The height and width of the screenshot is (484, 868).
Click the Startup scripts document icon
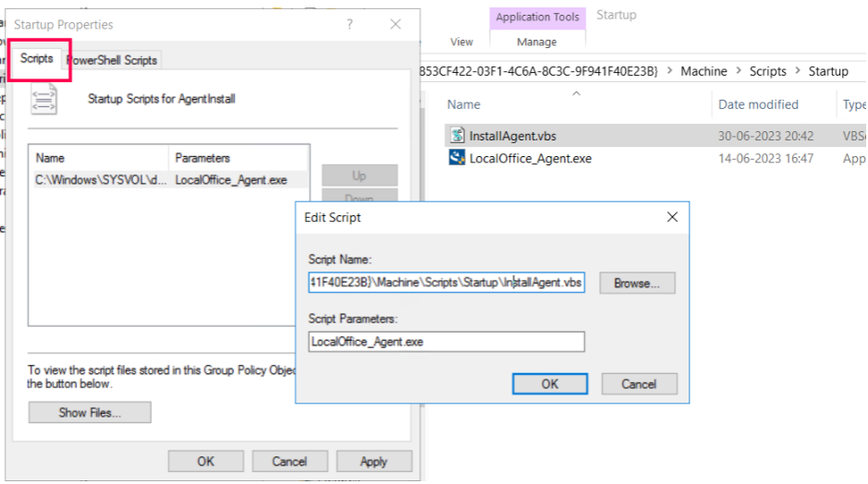43,99
